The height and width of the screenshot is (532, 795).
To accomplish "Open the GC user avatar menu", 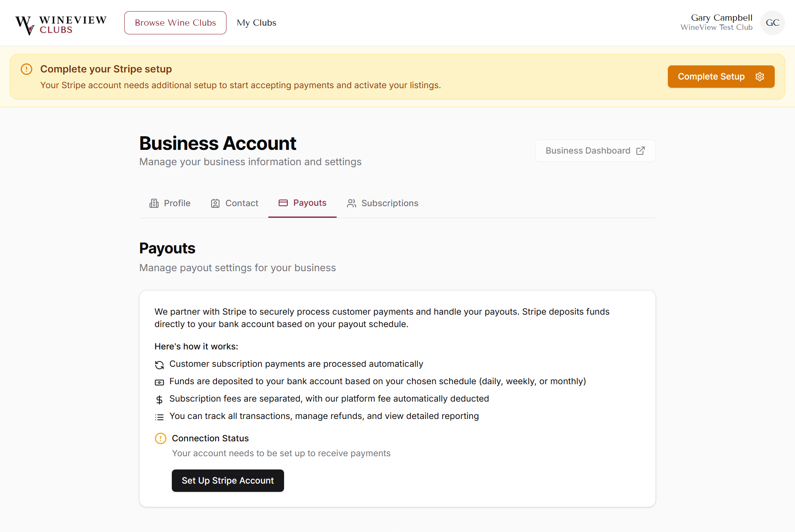I will tap(772, 23).
